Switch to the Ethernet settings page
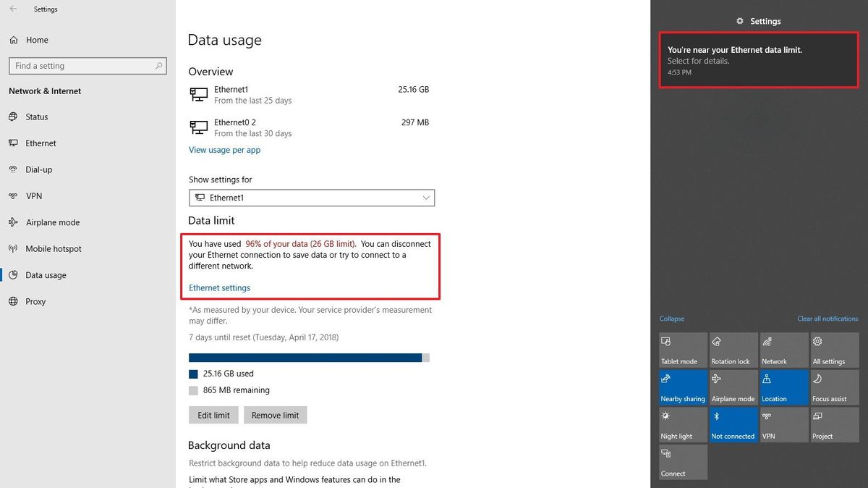868x488 pixels. (x=41, y=143)
